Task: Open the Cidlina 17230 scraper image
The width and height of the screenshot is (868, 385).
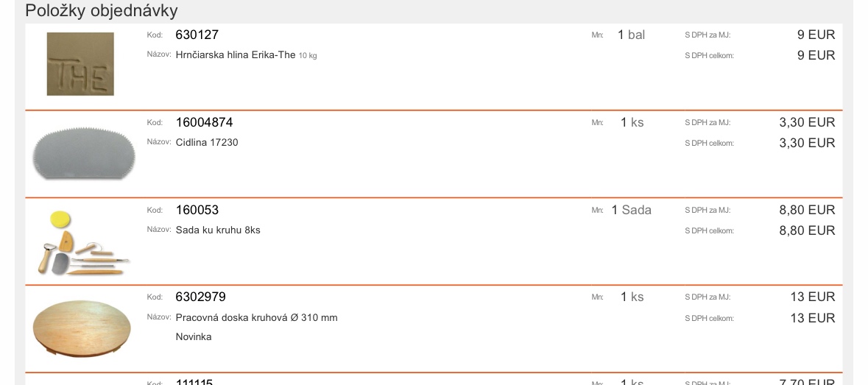Action: click(84, 153)
